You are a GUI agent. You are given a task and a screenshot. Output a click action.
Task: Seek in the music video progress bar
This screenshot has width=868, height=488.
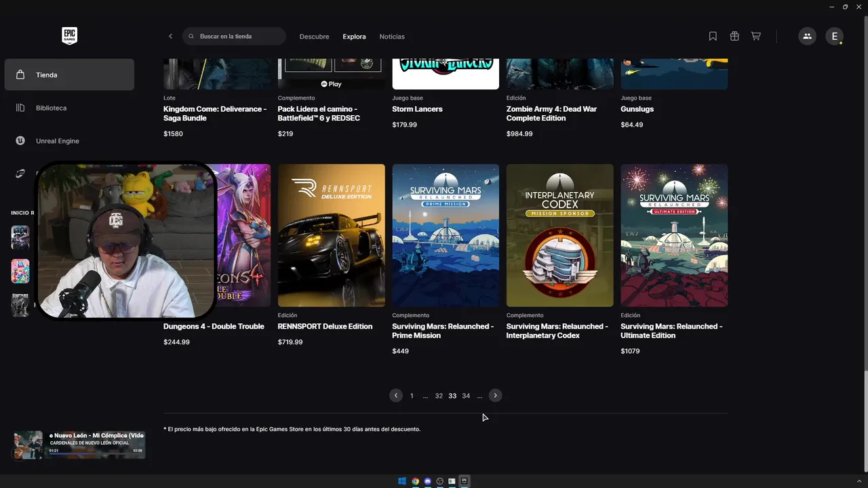(96, 455)
